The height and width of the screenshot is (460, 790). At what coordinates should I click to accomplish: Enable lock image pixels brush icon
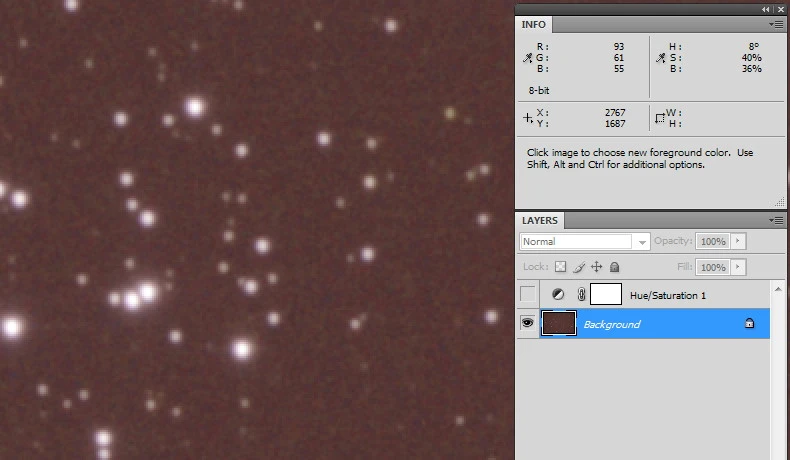(x=578, y=267)
